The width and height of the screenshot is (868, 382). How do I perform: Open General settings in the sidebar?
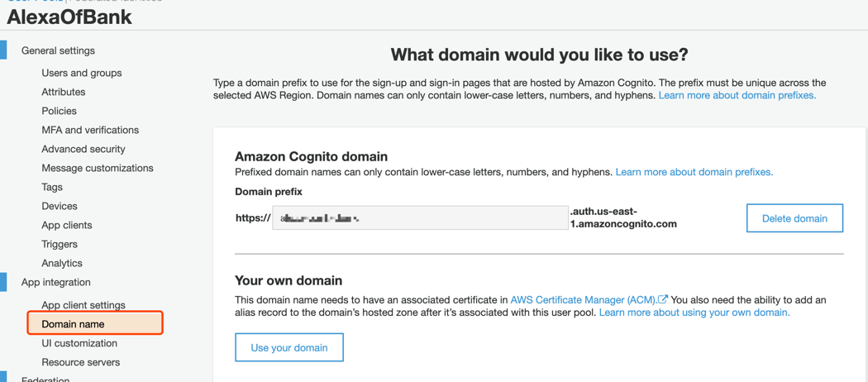click(58, 50)
